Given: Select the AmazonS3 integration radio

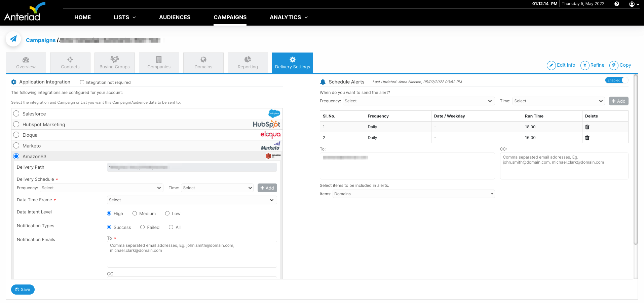Looking at the screenshot, I should (16, 156).
